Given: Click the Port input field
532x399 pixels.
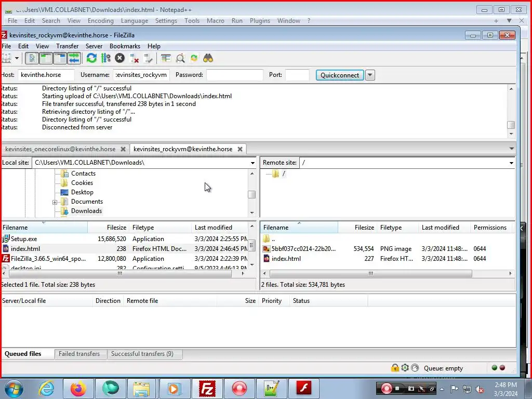Looking at the screenshot, I should click(297, 75).
